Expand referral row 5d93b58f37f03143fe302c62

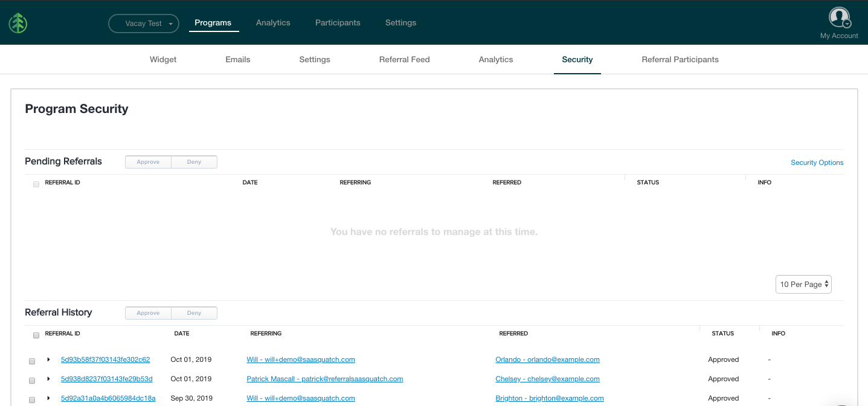48,360
